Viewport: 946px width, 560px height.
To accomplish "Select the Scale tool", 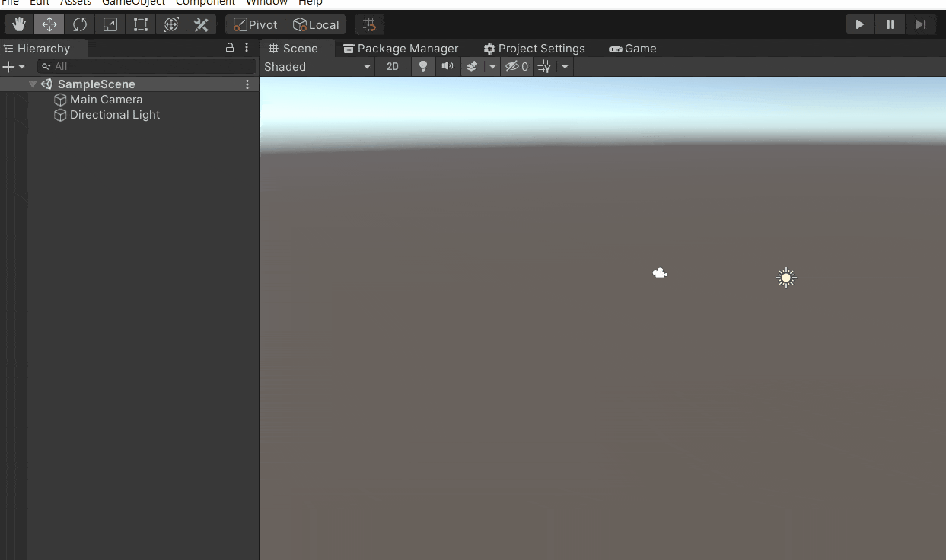I will pyautogui.click(x=110, y=24).
